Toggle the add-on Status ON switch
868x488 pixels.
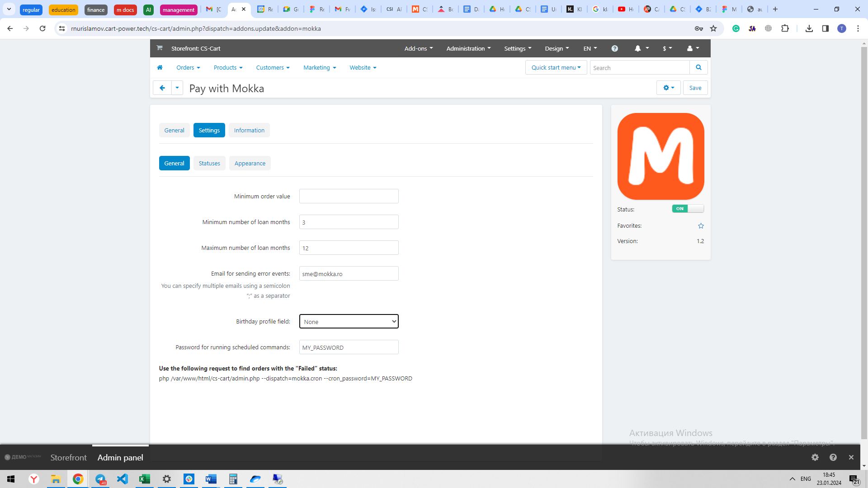[x=687, y=209]
